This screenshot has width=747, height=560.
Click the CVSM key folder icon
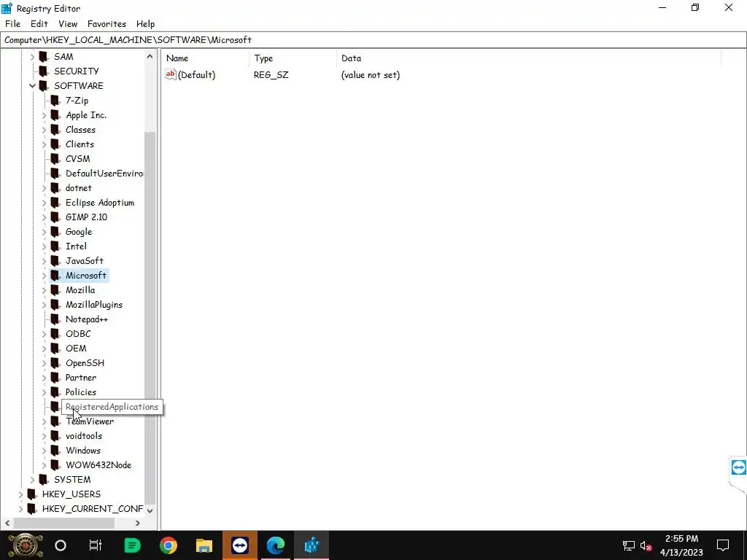55,158
